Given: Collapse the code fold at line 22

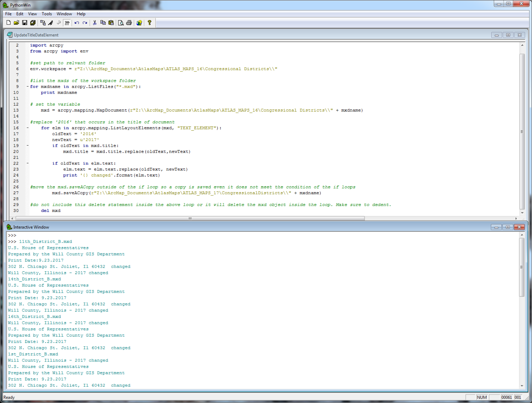Looking at the screenshot, I should [x=28, y=163].
